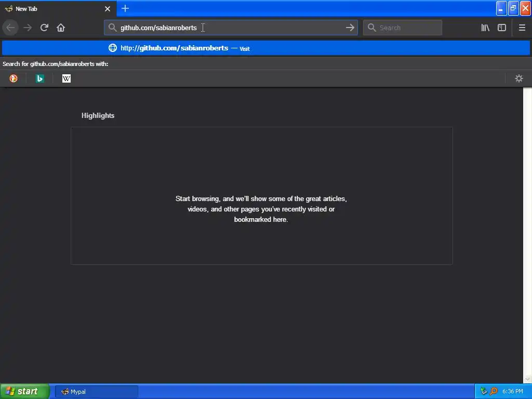Viewport: 532px width, 399px height.
Task: Click the Go arrow in address bar
Action: click(350, 28)
